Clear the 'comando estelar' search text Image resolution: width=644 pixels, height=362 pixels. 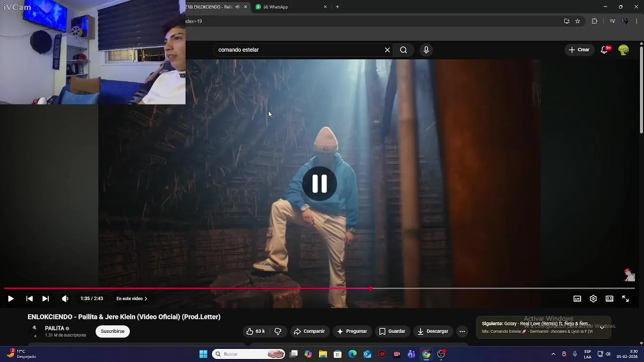click(387, 50)
